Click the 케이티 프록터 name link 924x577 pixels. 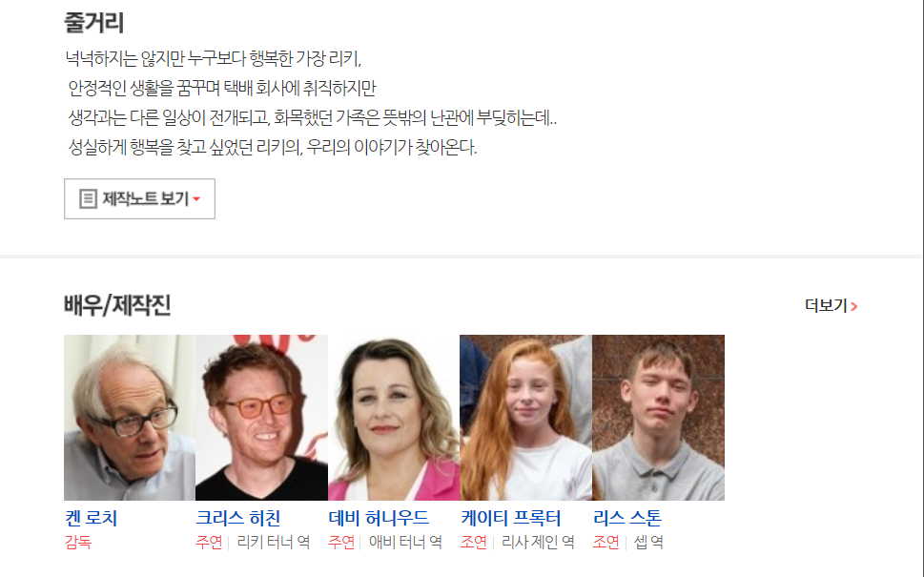511,518
